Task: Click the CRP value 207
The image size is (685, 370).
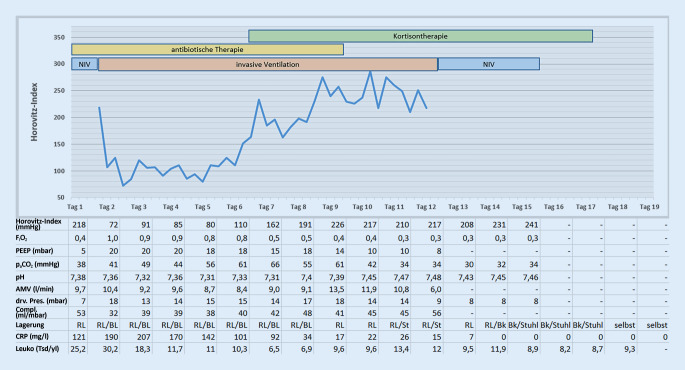Action: [x=144, y=337]
